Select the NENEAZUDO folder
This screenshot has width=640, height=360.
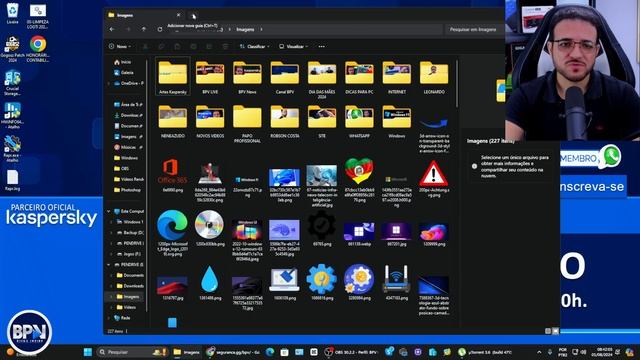coord(173,121)
